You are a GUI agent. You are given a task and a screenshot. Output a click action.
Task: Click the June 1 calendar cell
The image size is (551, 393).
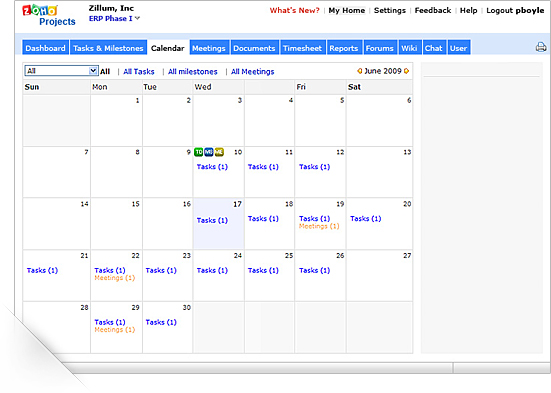[116, 120]
